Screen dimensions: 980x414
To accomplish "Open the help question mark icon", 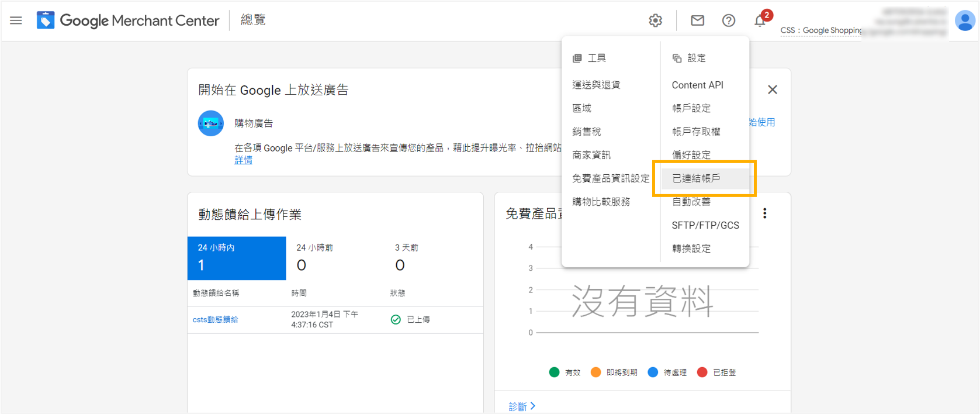I will click(729, 20).
